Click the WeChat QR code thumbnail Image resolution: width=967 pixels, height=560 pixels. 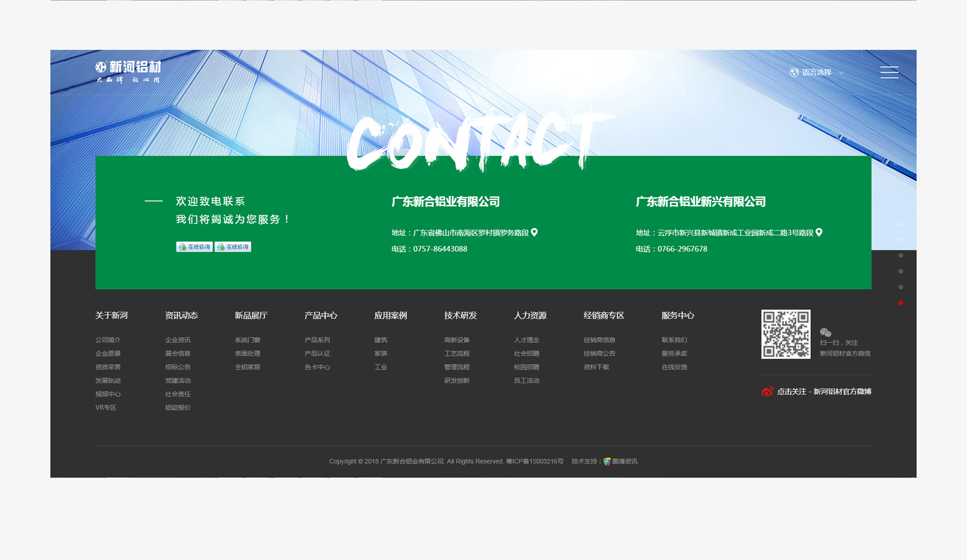[x=786, y=333]
